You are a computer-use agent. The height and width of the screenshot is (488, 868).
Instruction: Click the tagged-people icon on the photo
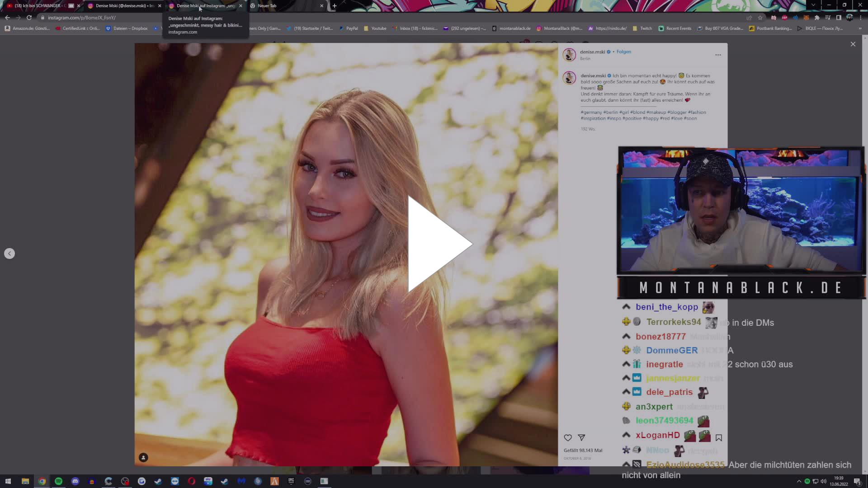pos(143,457)
